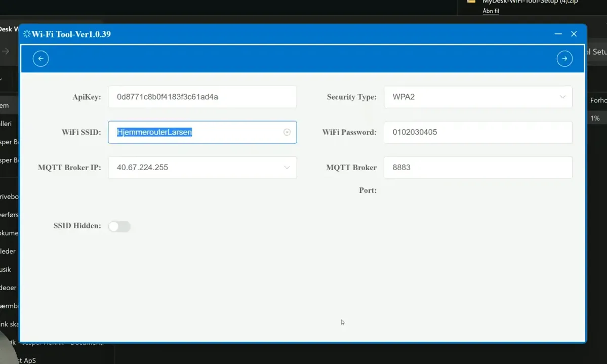Image resolution: width=607 pixels, height=364 pixels.
Task: Click the 'Security Type:' label
Action: click(351, 97)
